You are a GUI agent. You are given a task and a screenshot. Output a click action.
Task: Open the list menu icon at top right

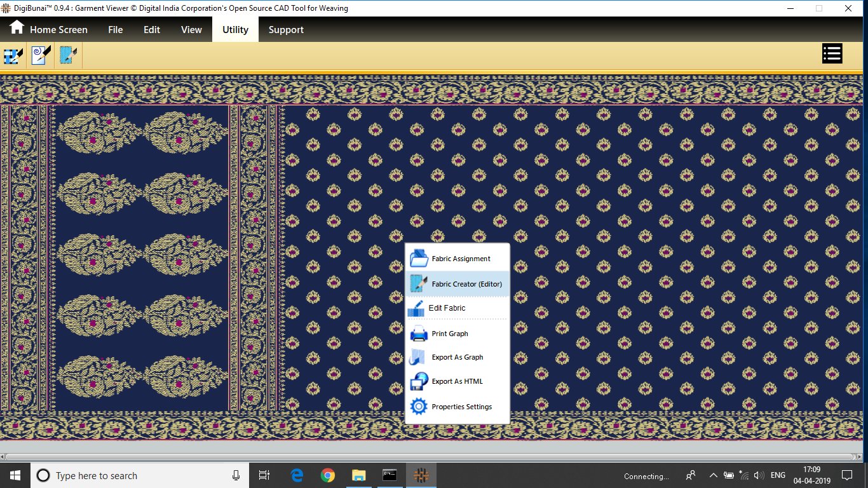(x=832, y=54)
